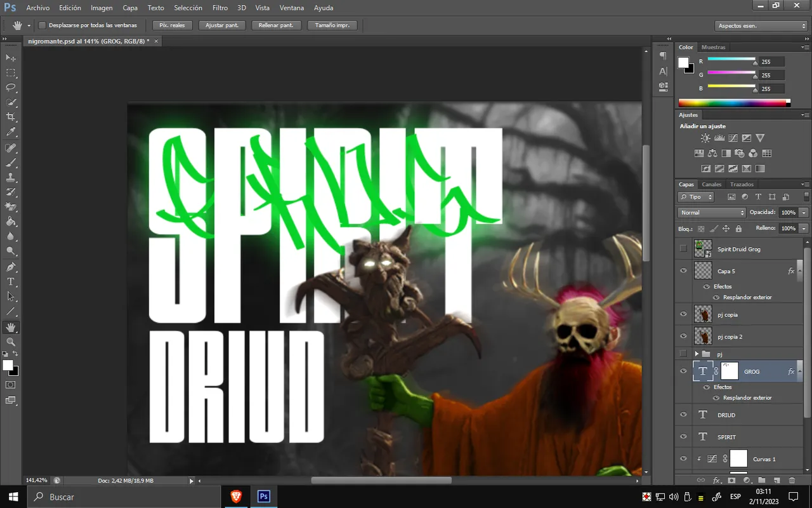Select the Eyedropper tool
The image size is (812, 508).
[x=11, y=132]
